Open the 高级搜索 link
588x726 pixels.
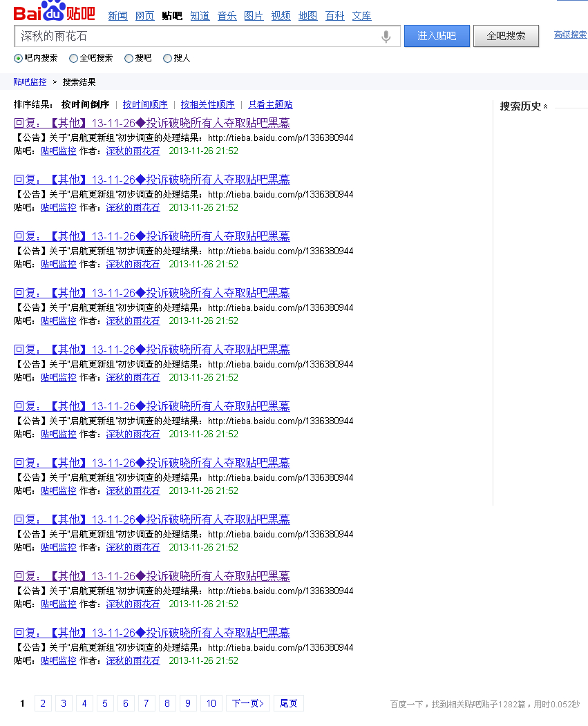click(x=571, y=35)
